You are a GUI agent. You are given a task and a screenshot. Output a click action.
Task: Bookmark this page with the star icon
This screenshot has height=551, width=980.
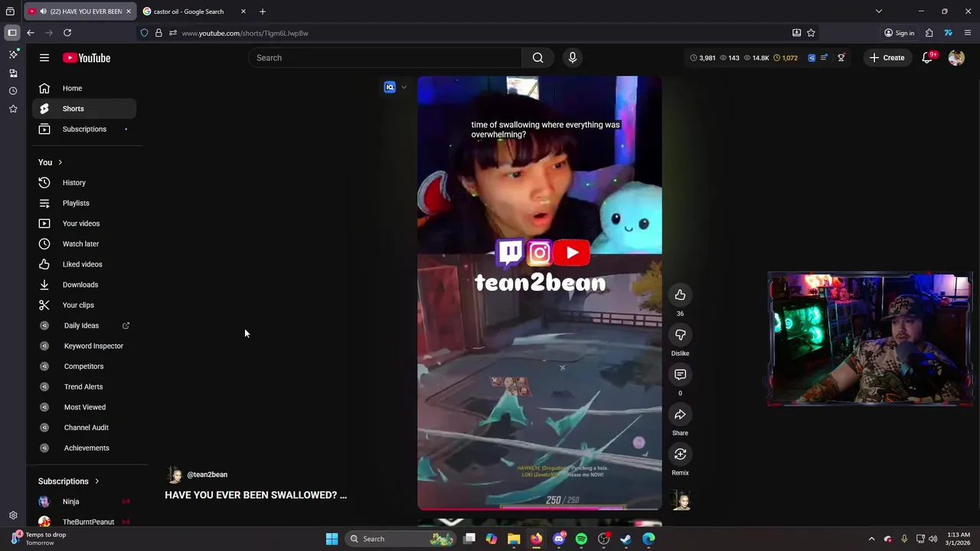(811, 33)
